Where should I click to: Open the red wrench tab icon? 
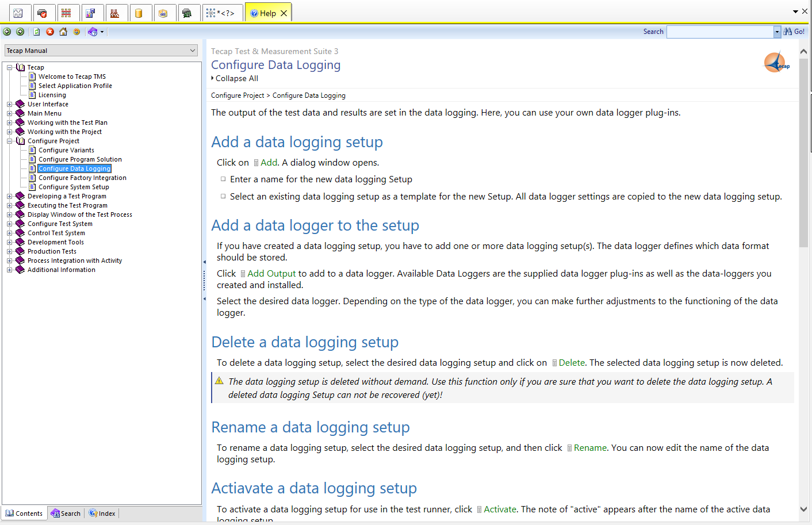coord(42,13)
